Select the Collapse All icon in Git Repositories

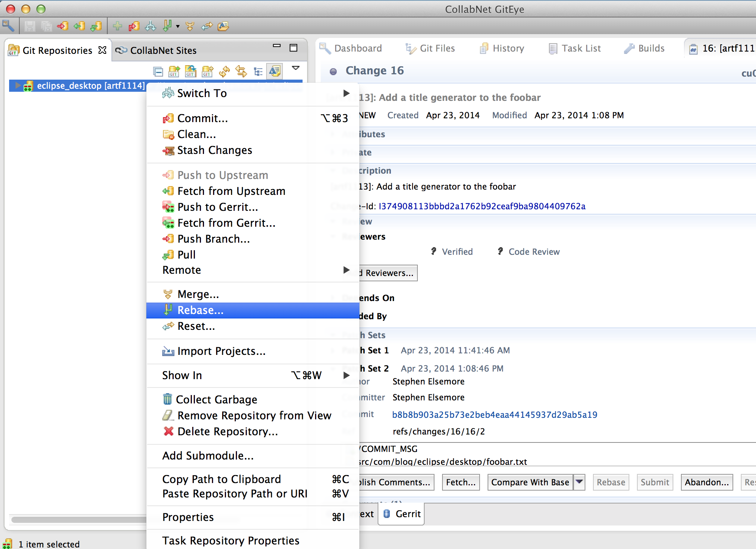tap(158, 71)
